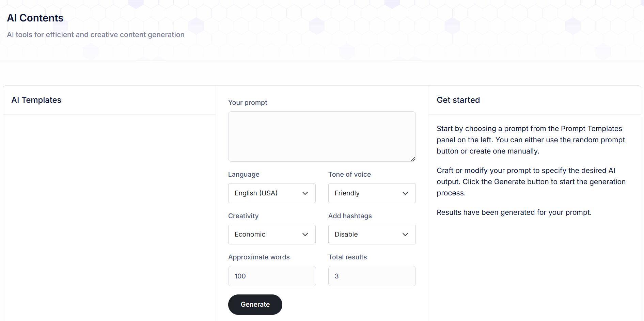Click the Approximate words label
This screenshot has height=321, width=644.
click(259, 257)
